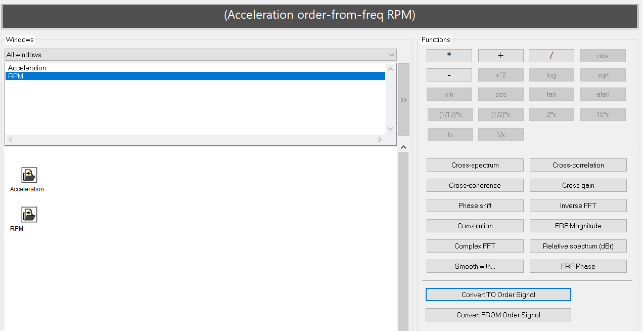Image resolution: width=644 pixels, height=332 pixels.
Task: Click Convert TO Order Signal
Action: pyautogui.click(x=498, y=295)
